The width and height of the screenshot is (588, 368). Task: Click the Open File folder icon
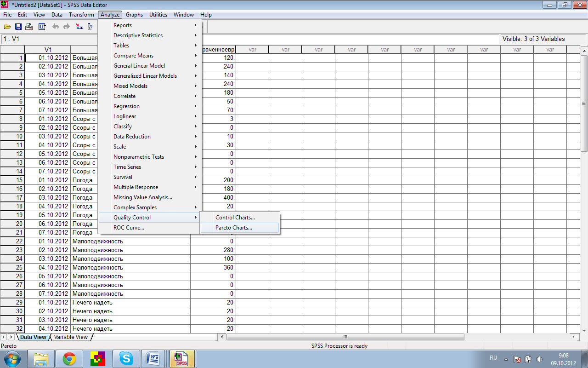[7, 27]
